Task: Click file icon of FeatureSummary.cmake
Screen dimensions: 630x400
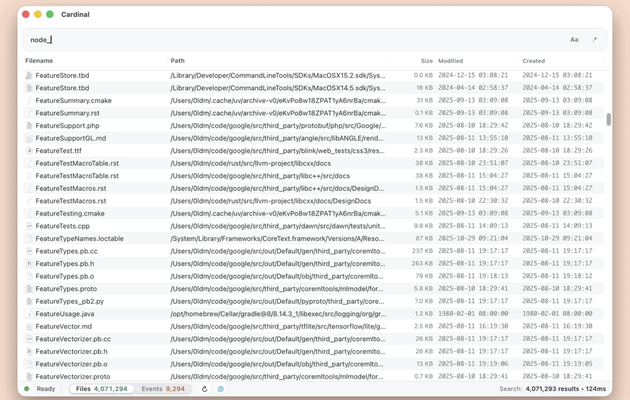Action: click(29, 100)
